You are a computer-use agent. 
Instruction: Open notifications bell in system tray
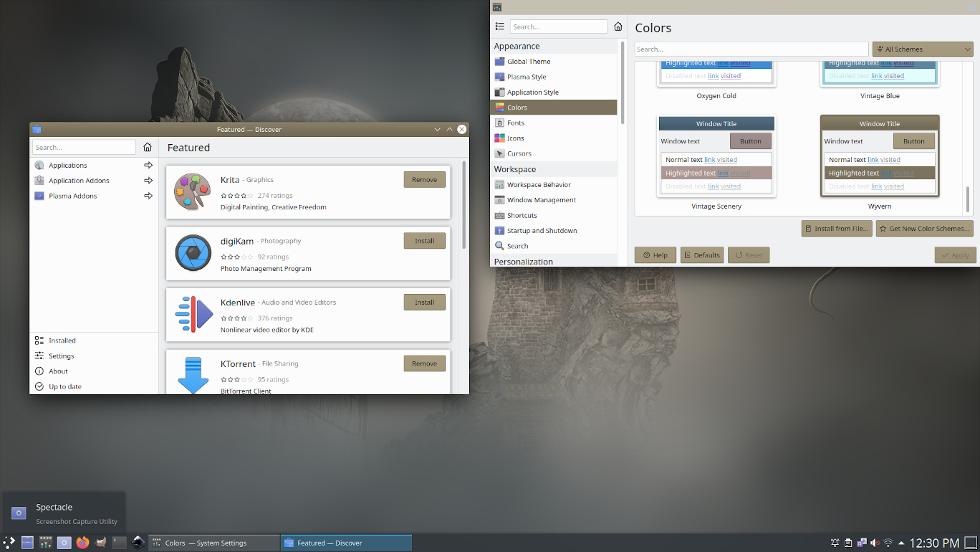pos(835,543)
